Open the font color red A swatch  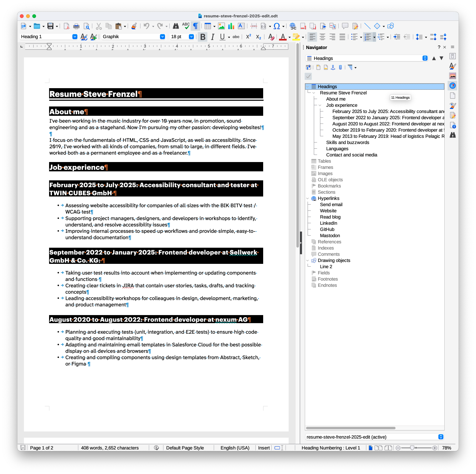pyautogui.click(x=282, y=37)
